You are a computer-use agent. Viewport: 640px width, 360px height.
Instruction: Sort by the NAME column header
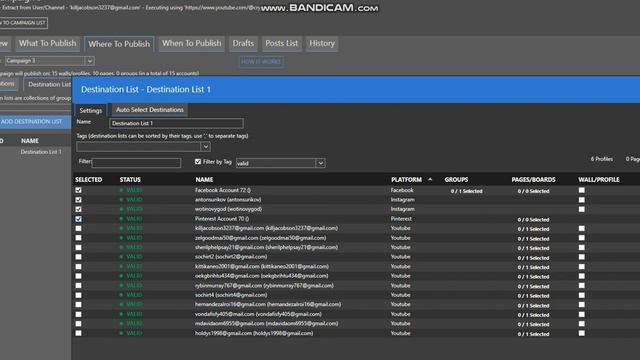point(204,180)
